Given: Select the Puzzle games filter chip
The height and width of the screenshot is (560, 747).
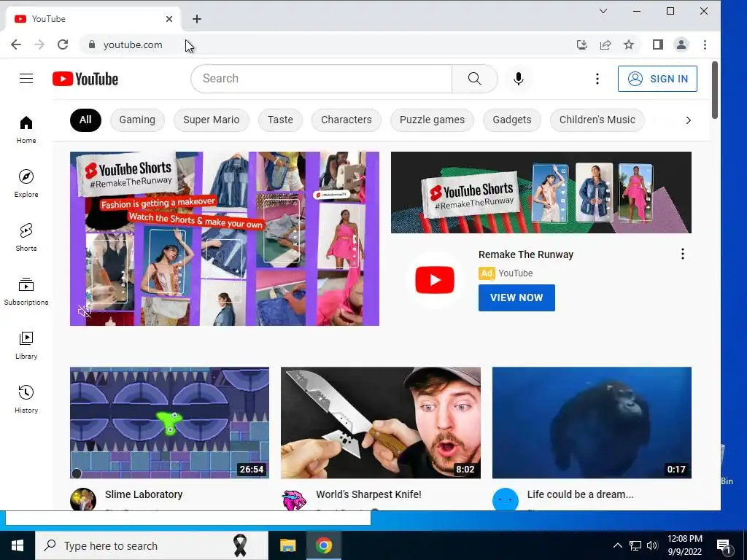Looking at the screenshot, I should coord(432,120).
